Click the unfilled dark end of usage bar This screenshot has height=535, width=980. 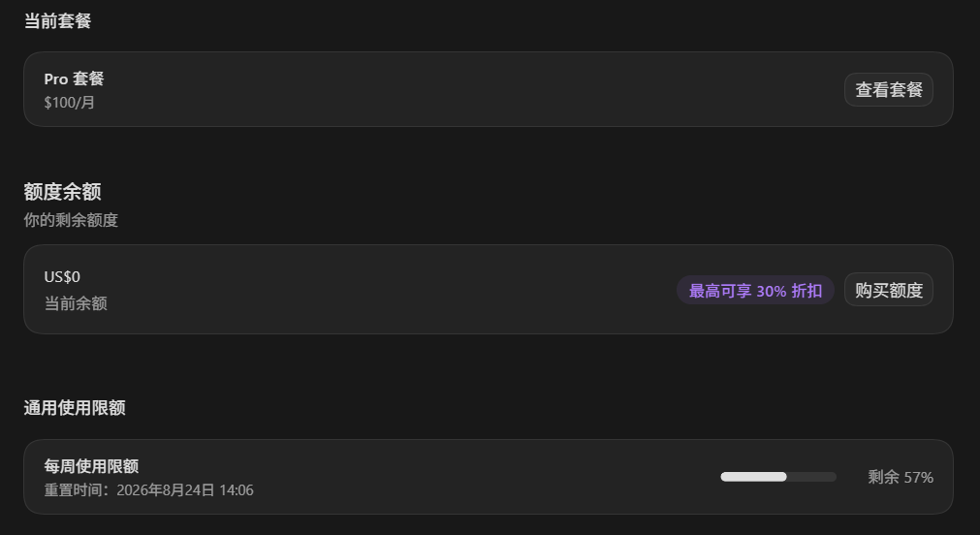pyautogui.click(x=811, y=477)
